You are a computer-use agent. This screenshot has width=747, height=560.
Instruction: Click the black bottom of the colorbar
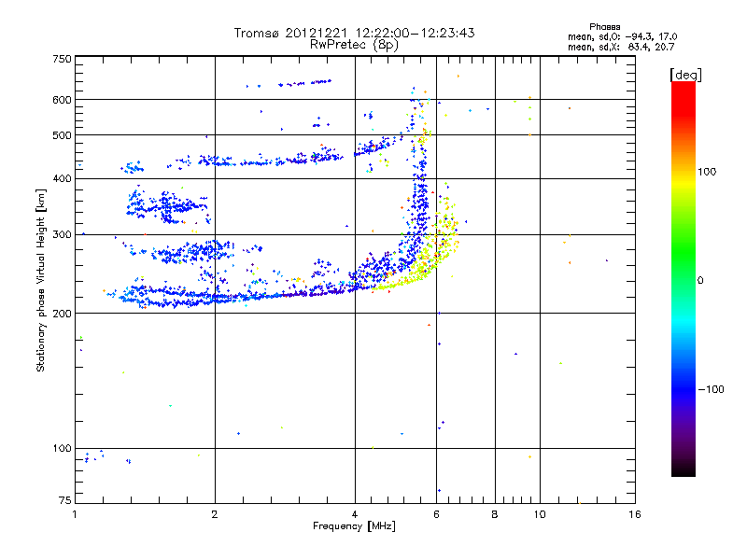point(684,469)
